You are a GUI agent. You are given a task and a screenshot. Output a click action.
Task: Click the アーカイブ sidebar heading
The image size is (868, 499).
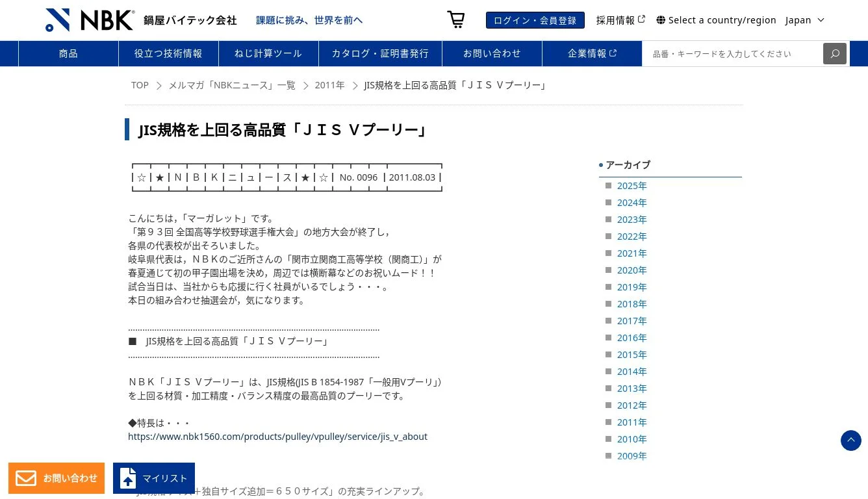[628, 165]
